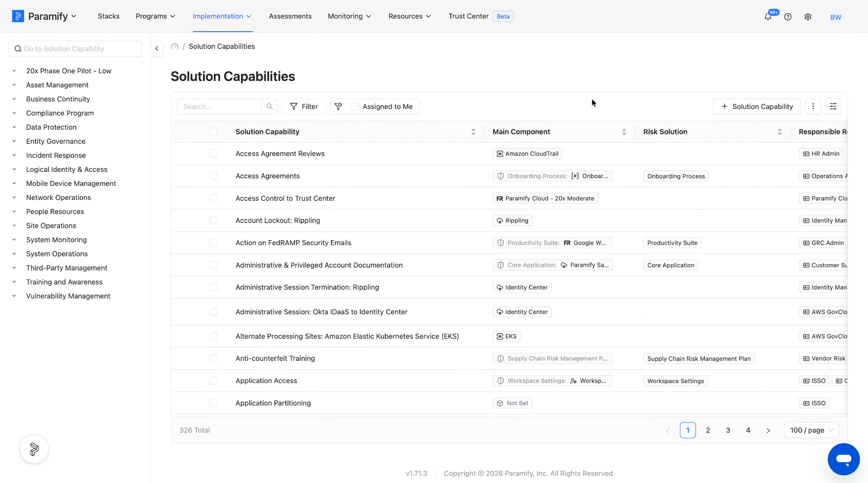868x483 pixels.
Task: Open the Stacks menu item
Action: point(108,16)
